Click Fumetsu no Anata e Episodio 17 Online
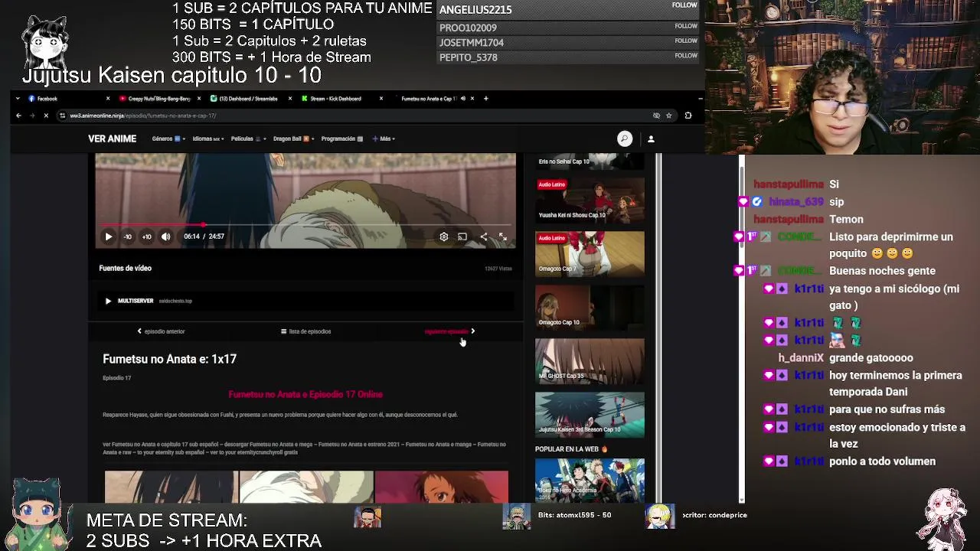The image size is (980, 551). (305, 394)
